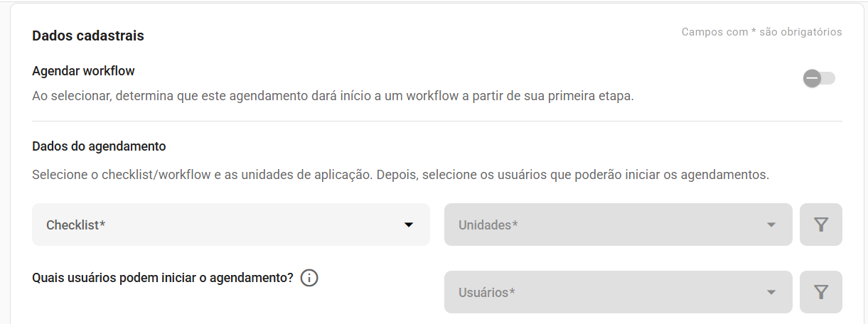Open the filter icon beside Usuários
Viewport: 868px width, 324px height.
pos(821,292)
